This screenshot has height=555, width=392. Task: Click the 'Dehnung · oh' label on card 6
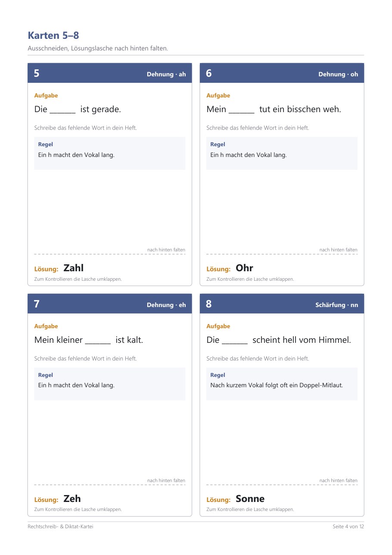338,74
